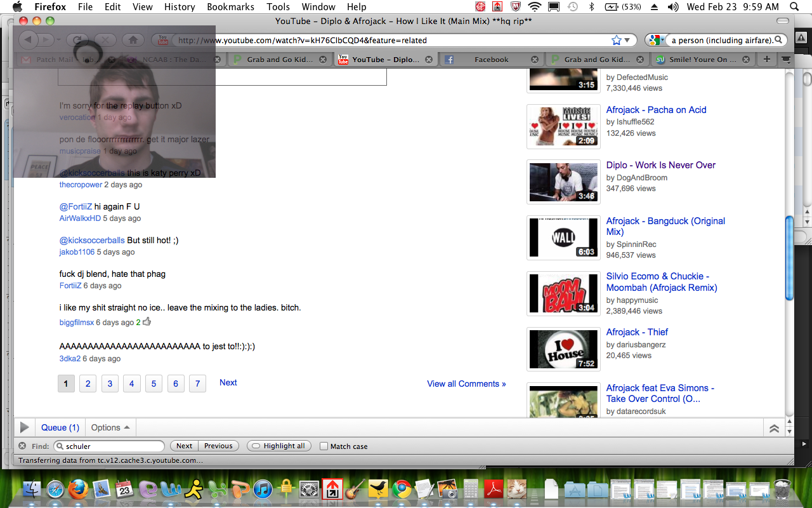This screenshot has height=508, width=812.
Task: Go to comments page 3
Action: pos(110,384)
